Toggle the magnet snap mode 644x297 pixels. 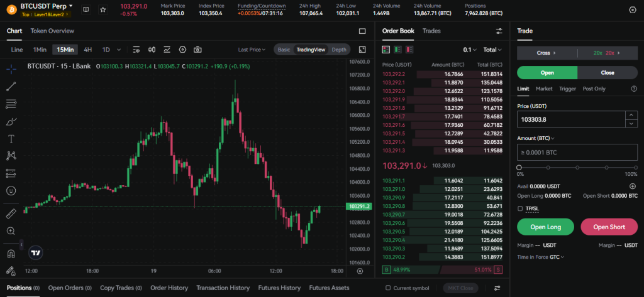11,254
